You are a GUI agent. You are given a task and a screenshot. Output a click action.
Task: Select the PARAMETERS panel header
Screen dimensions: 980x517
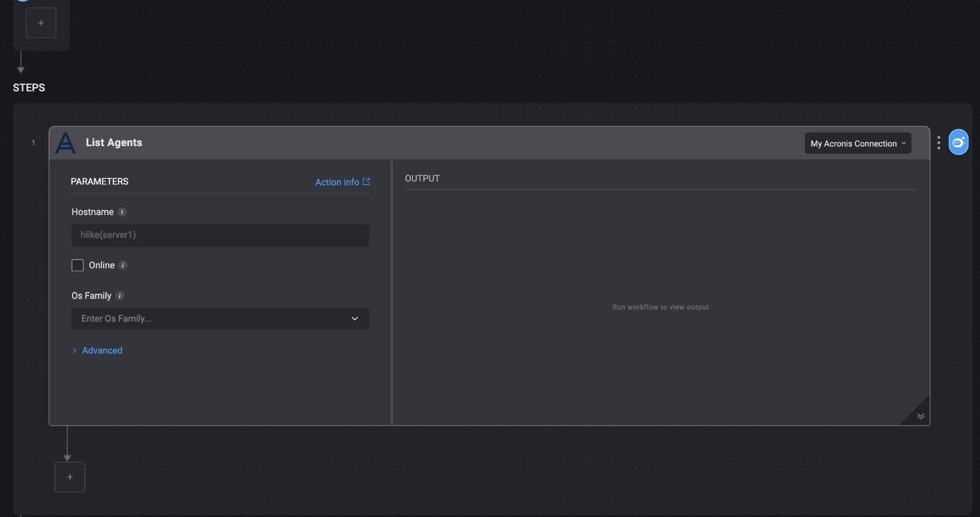click(x=100, y=181)
